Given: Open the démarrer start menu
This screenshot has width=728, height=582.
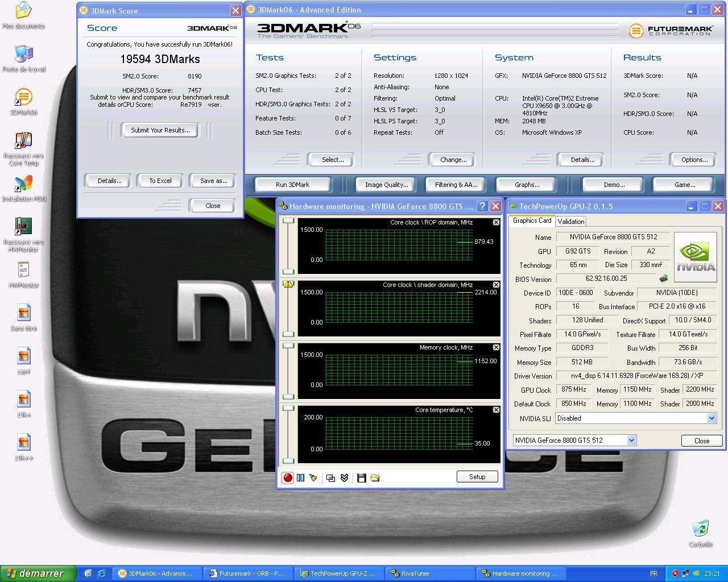Looking at the screenshot, I should (x=38, y=573).
